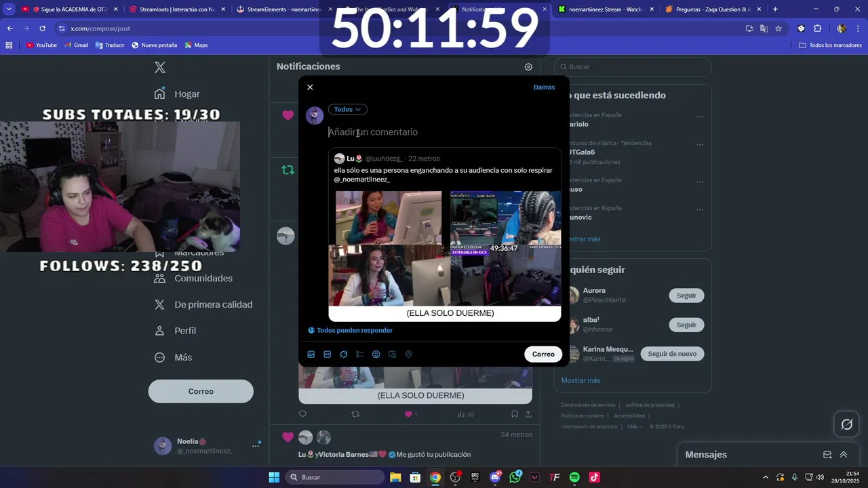Go back in browser
Viewport: 868px width, 488px height.
click(9, 28)
